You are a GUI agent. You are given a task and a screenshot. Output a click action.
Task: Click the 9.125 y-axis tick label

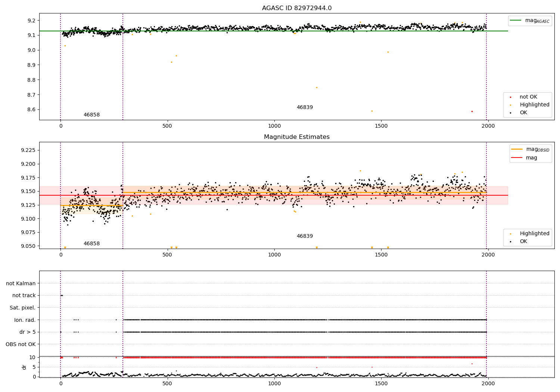29,205
